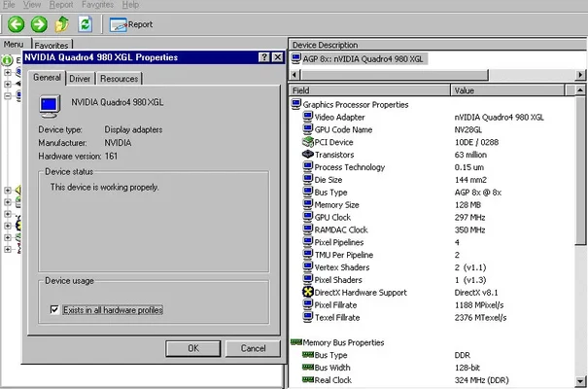Click horizontal scrollbar right arrow in Device Description
Image resolution: width=588 pixels, height=389 pixels.
point(580,75)
